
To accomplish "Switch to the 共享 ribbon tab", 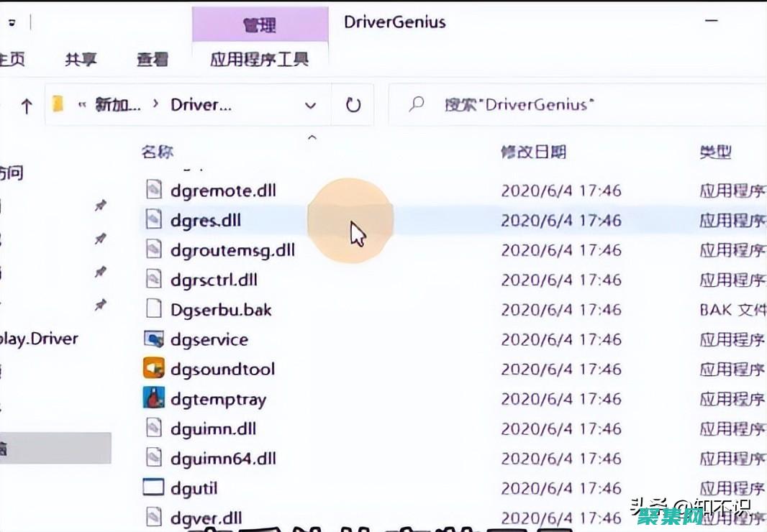I will (x=81, y=59).
